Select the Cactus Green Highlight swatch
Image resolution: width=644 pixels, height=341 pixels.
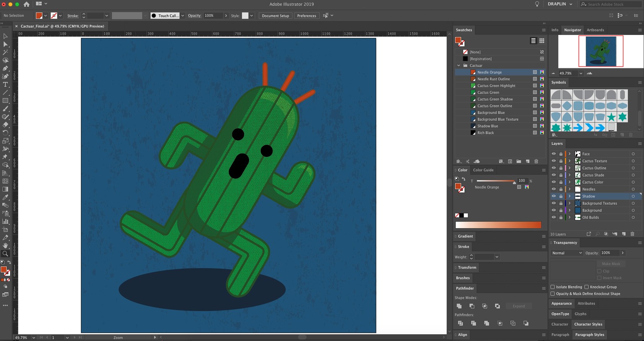[x=496, y=86]
